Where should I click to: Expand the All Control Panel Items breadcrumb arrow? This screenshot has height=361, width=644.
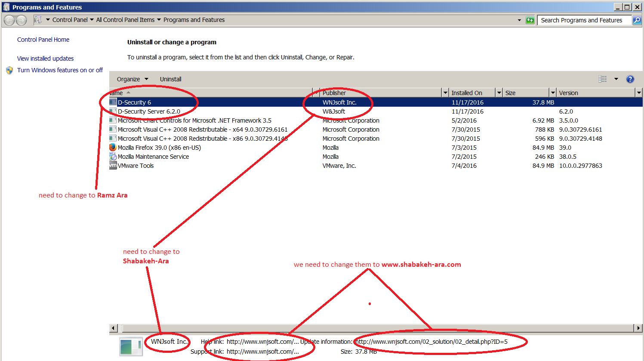[159, 20]
